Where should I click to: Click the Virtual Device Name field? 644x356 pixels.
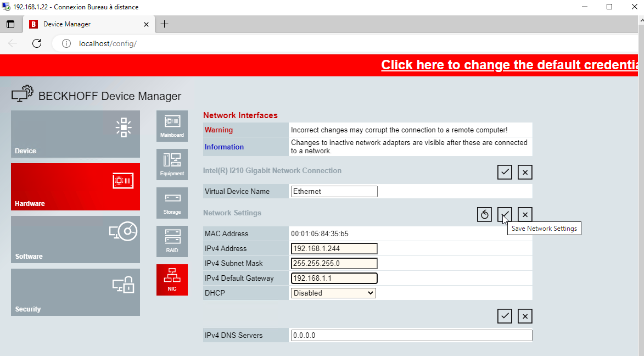pos(334,192)
